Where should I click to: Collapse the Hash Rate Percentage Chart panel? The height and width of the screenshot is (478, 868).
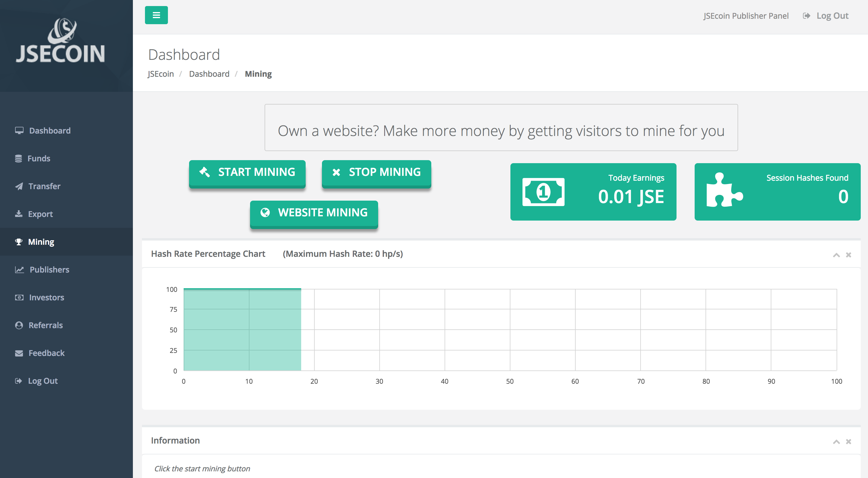(836, 255)
